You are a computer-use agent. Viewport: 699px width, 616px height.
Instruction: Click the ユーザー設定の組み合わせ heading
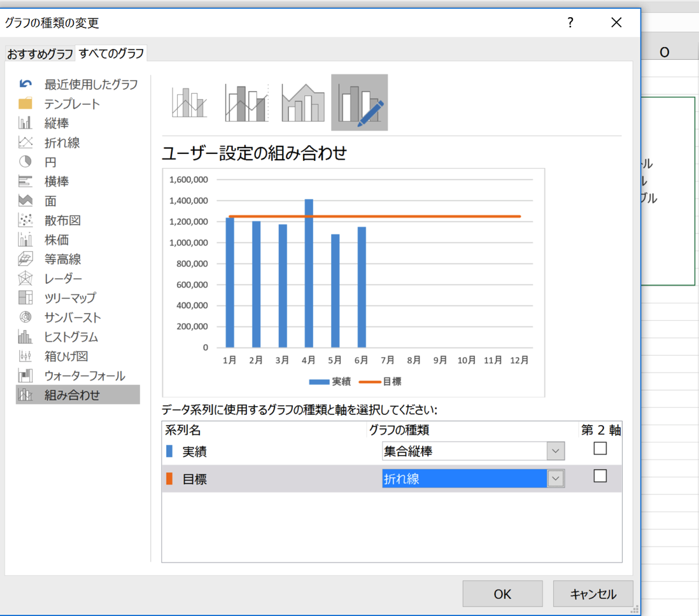coord(254,153)
